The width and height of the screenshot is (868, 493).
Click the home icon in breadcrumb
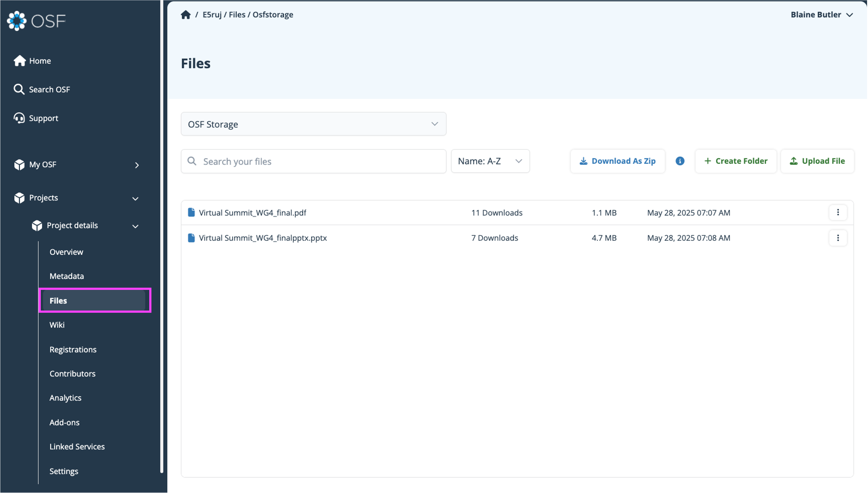point(185,15)
